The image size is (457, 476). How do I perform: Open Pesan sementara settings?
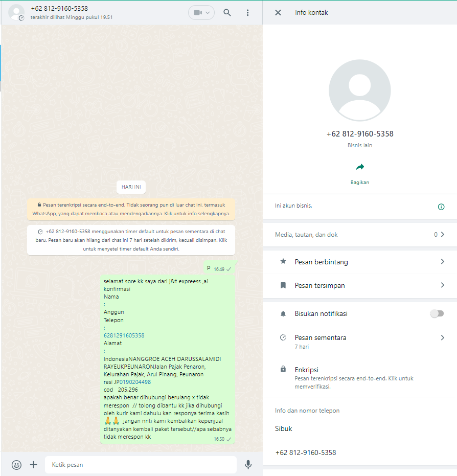360,341
